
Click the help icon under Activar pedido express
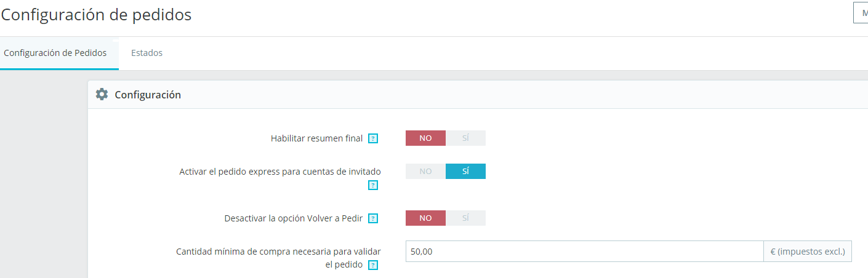click(x=373, y=185)
